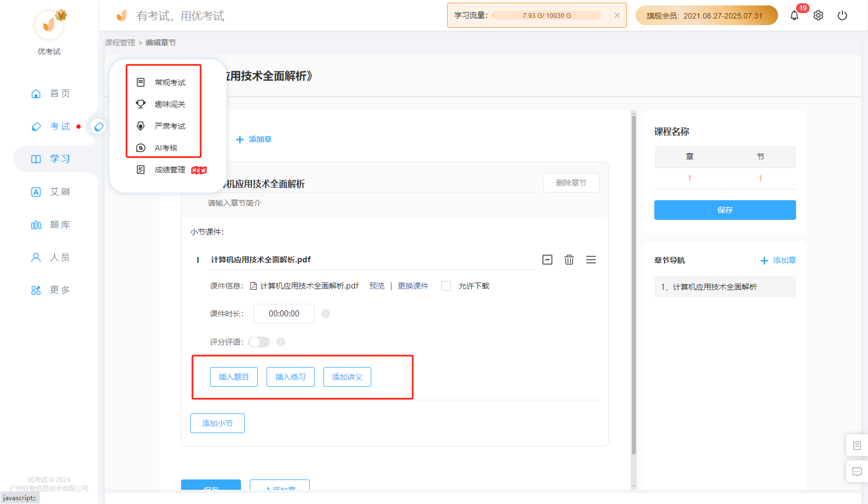Click the reorder handle icon for courseware
The height and width of the screenshot is (504, 868).
coord(591,260)
